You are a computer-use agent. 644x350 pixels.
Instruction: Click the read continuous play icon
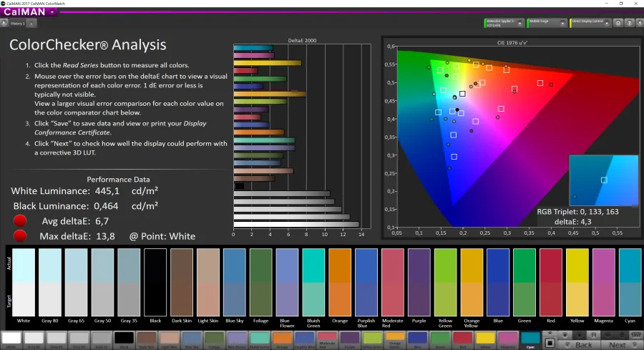click(x=579, y=335)
